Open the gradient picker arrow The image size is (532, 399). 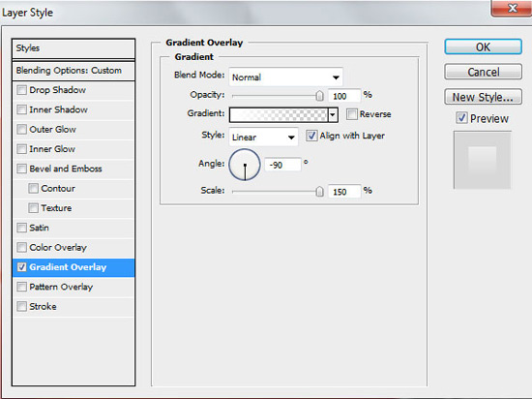tap(333, 115)
